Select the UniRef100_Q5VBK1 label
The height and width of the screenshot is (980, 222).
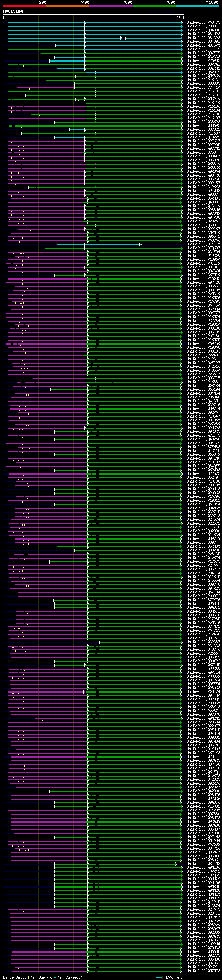[203, 72]
